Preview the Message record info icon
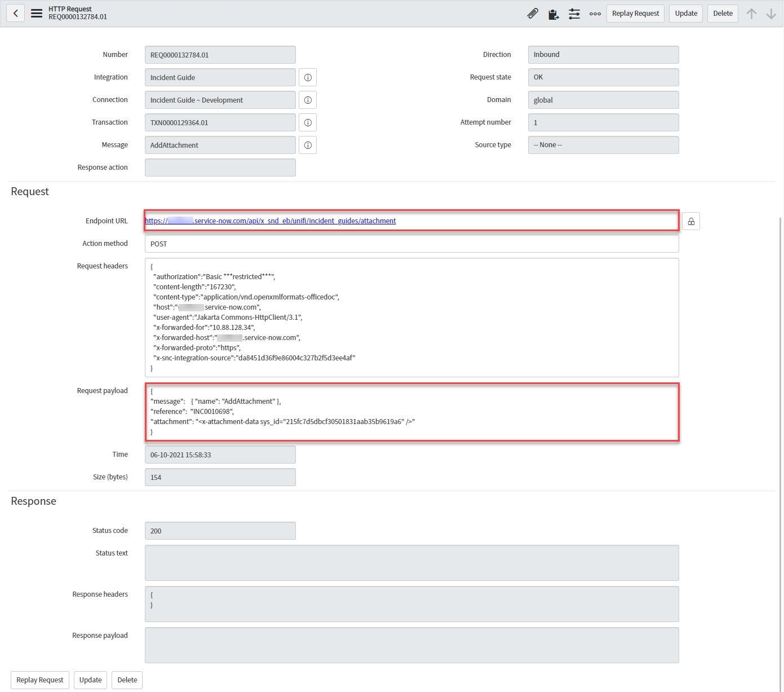Screen dimensions: 784x692 click(x=308, y=145)
